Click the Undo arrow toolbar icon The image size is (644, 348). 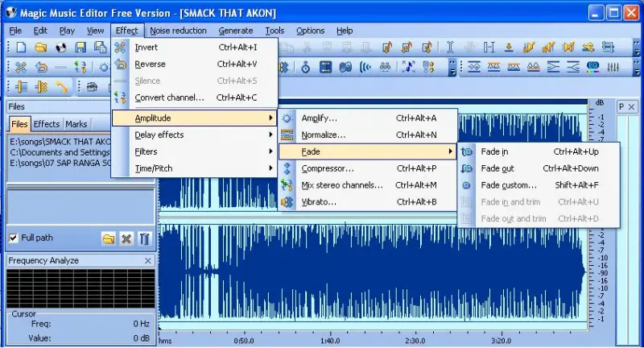[x=41, y=67]
